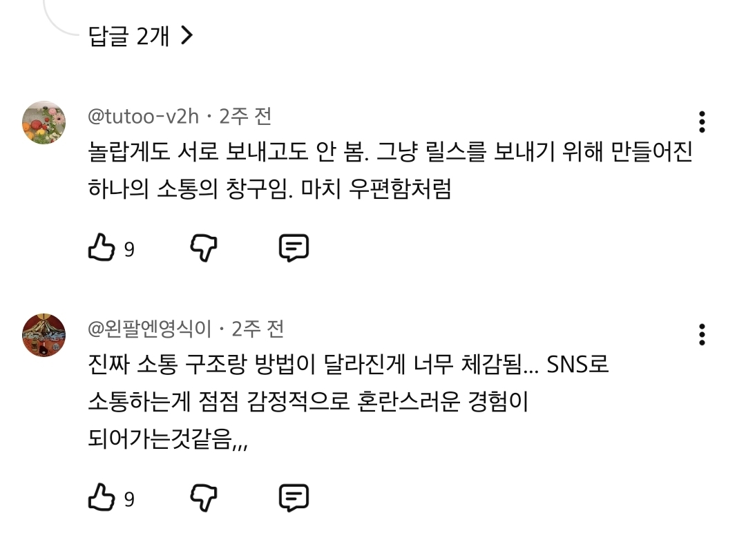Screen dimensions: 746x560
Task: Open reply box under @왼팔엔영식이's comment
Action: coord(295,496)
